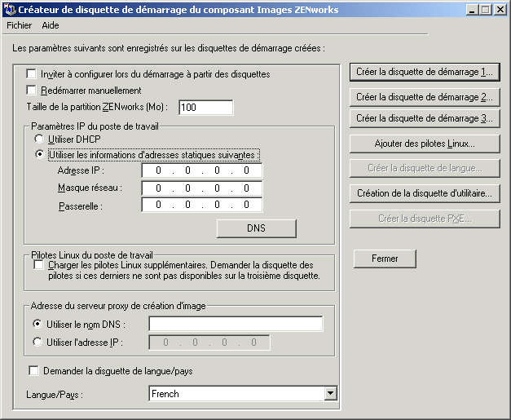Click the proxy DNS name text field
511x420 pixels.
[236, 324]
